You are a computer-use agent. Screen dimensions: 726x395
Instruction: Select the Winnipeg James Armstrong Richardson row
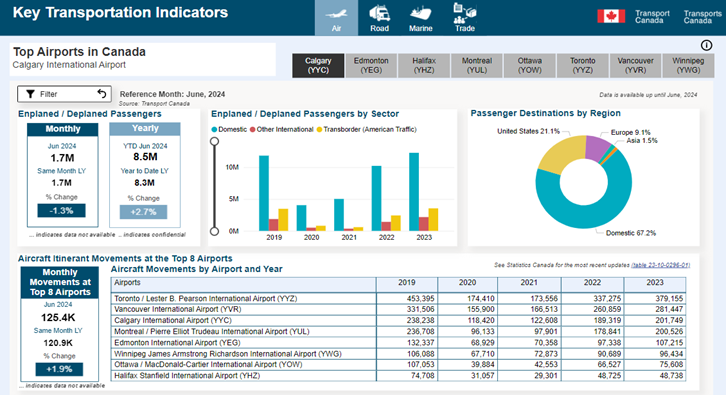tap(398, 354)
